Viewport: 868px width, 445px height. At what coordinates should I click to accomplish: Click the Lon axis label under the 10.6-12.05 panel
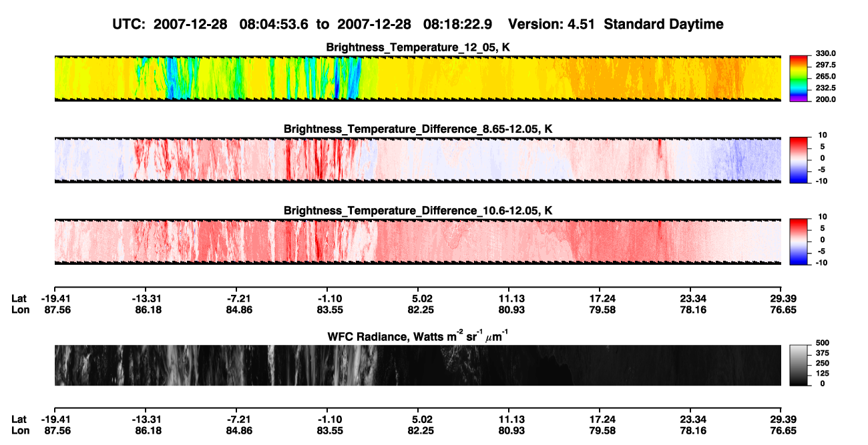19,310
